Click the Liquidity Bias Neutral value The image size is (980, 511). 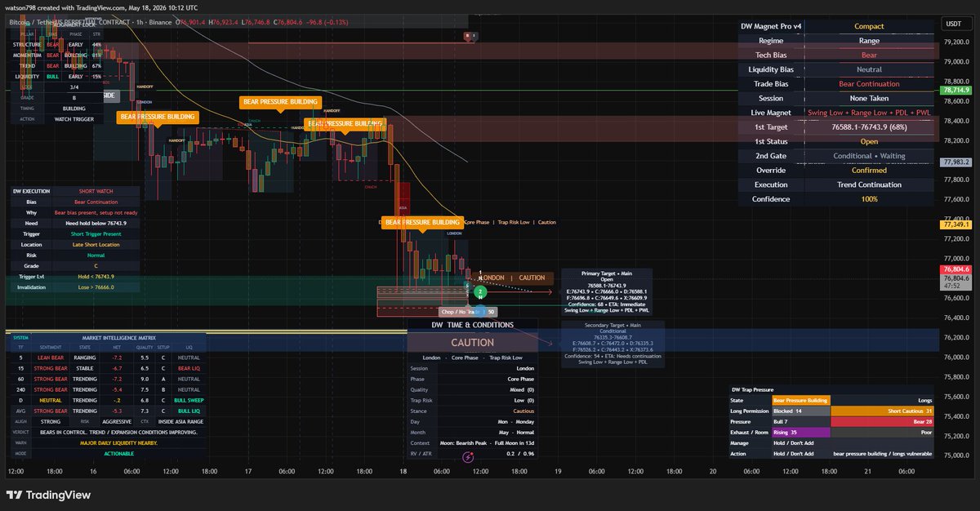point(869,69)
